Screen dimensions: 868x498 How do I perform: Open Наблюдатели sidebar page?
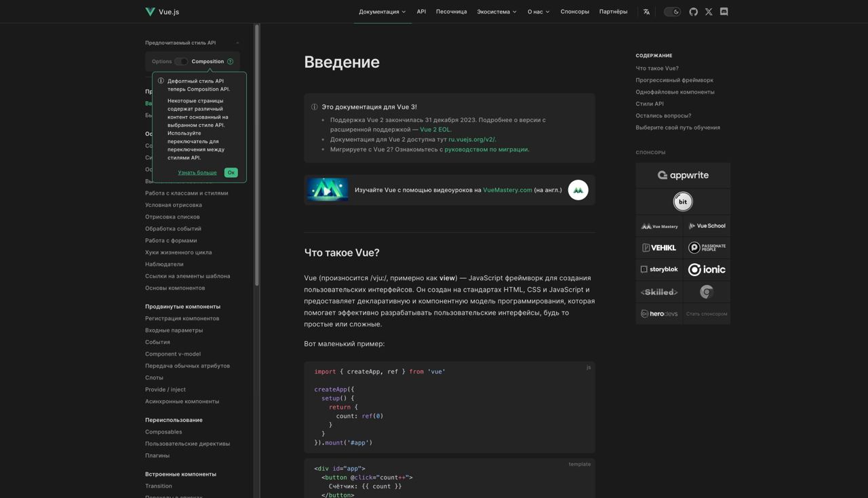[x=164, y=265]
